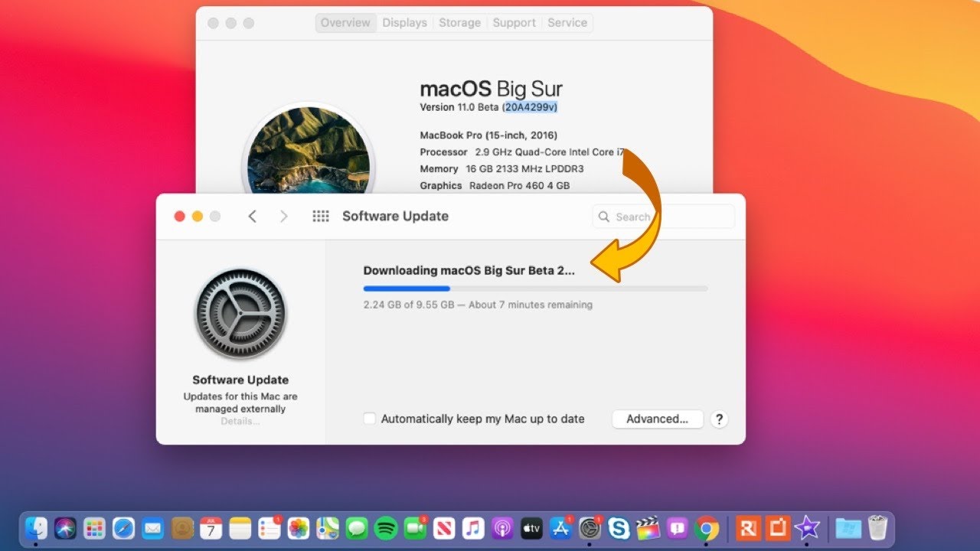Launch Skype from the Dock
This screenshot has height=551, width=980.
pyautogui.click(x=619, y=528)
